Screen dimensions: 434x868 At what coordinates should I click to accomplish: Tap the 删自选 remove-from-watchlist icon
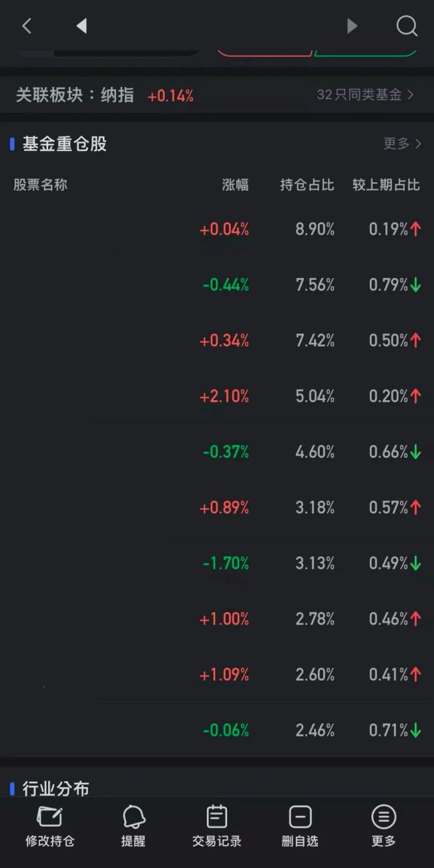[x=300, y=817]
